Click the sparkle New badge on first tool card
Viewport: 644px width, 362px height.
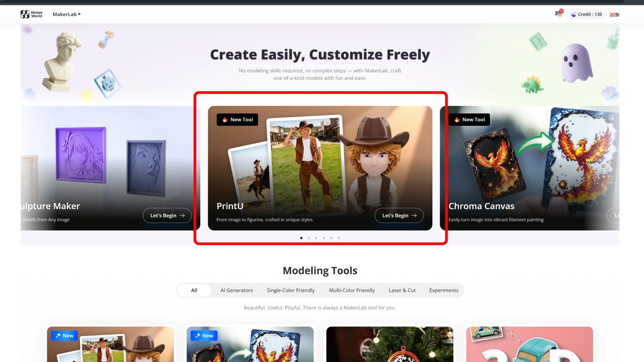point(64,336)
